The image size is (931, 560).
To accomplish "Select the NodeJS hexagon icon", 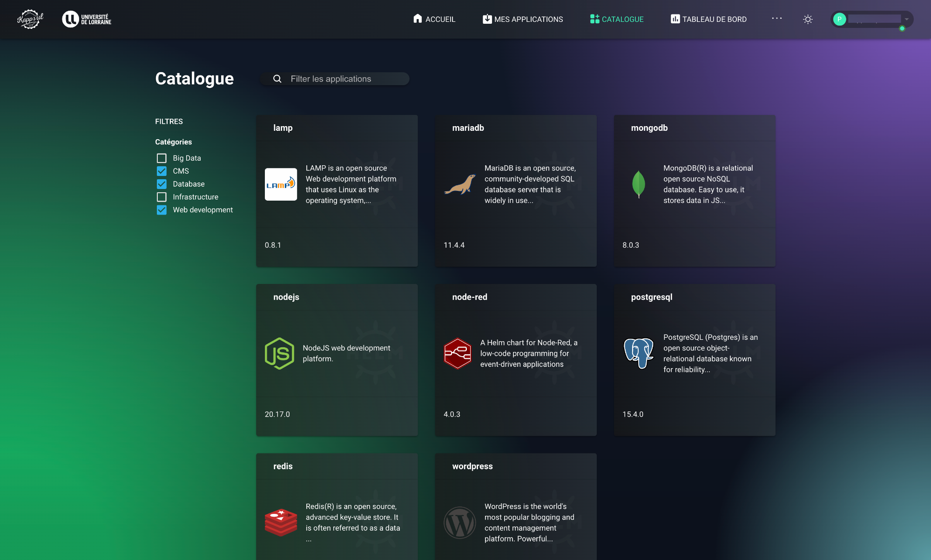I will click(279, 353).
